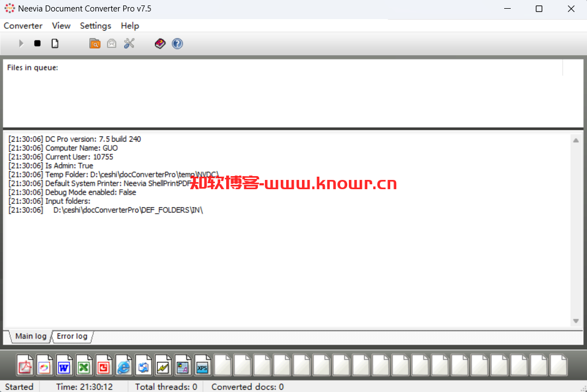Click the 'Is Admin: True' log line
The image size is (587, 392).
[x=51, y=166]
